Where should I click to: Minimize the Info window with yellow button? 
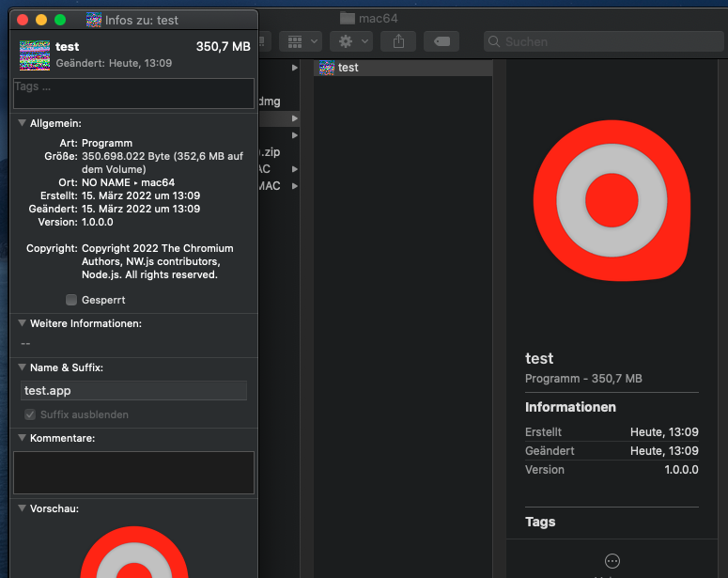coord(41,20)
